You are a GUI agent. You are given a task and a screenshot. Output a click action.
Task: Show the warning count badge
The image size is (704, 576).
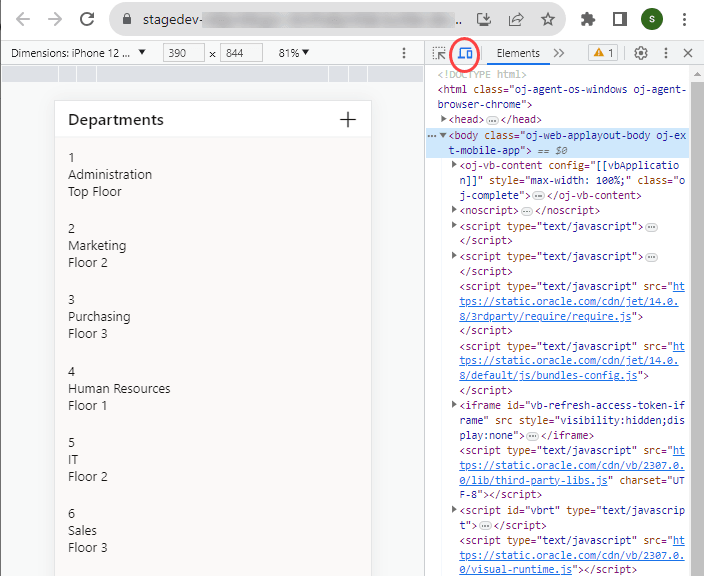[603, 53]
